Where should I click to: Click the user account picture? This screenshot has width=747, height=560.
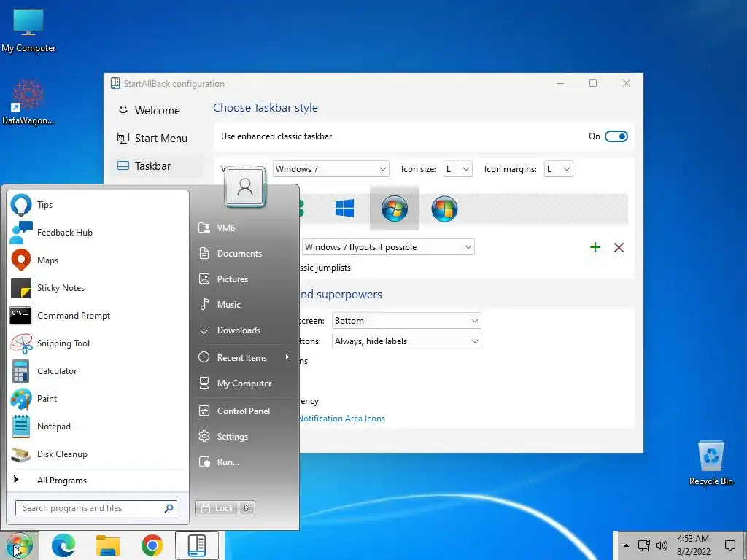(x=245, y=187)
